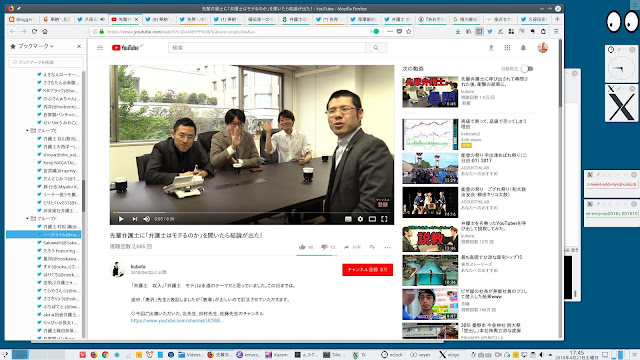Open YouTube apps grid
Image resolution: width=640 pixels, height=360 pixels.
(x=507, y=48)
